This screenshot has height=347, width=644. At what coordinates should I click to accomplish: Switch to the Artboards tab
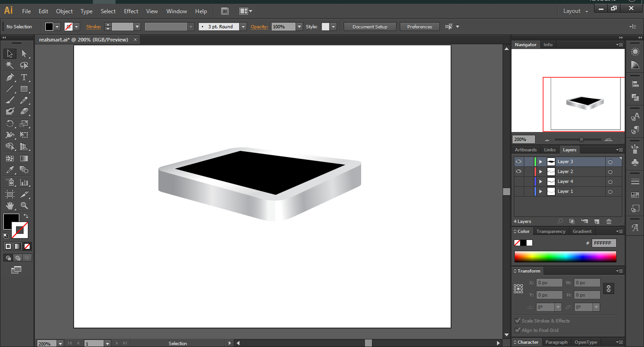pyautogui.click(x=526, y=150)
